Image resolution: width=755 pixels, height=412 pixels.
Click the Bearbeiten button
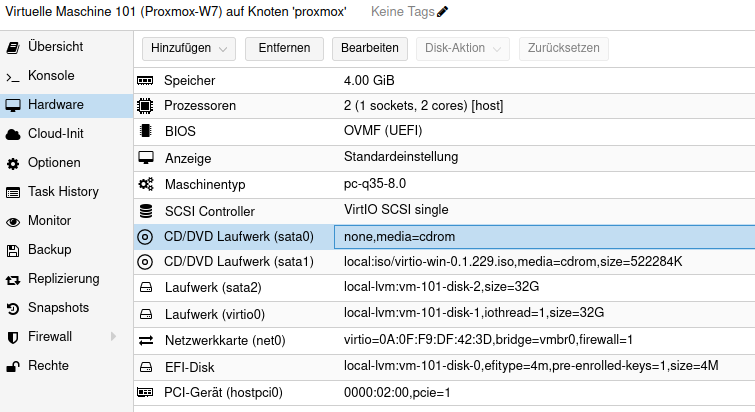[370, 48]
